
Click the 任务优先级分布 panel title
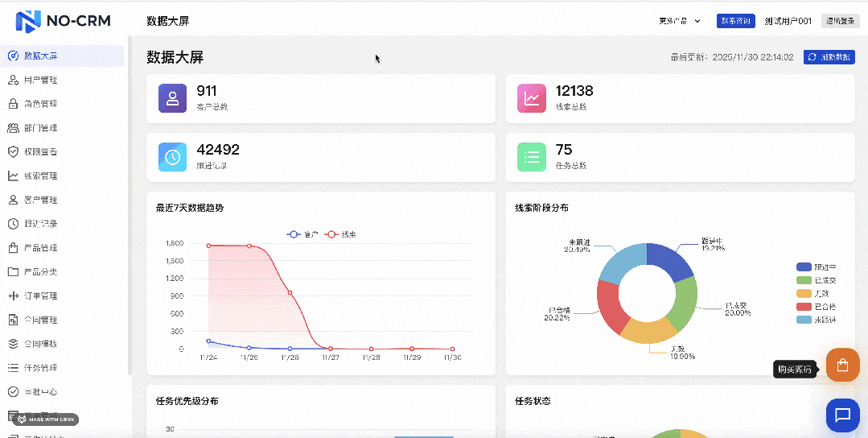click(x=187, y=401)
